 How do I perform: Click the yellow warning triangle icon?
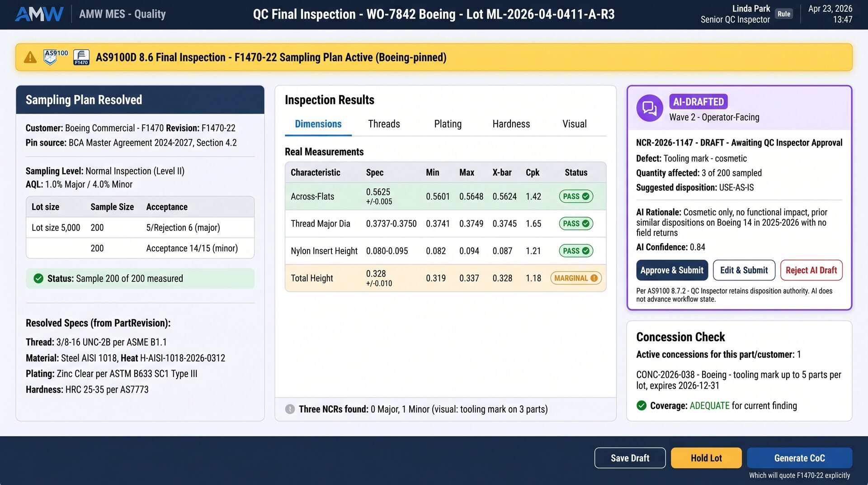point(30,57)
